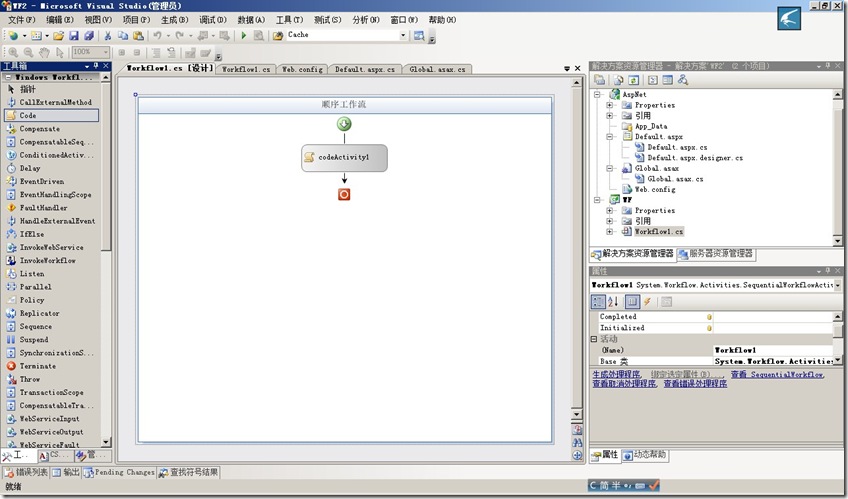Click the workflow start green arrow node
This screenshot has height=499, width=848.
[344, 124]
